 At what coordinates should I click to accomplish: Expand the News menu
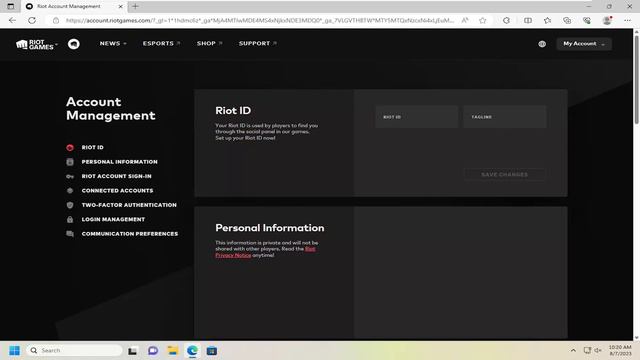coord(113,43)
